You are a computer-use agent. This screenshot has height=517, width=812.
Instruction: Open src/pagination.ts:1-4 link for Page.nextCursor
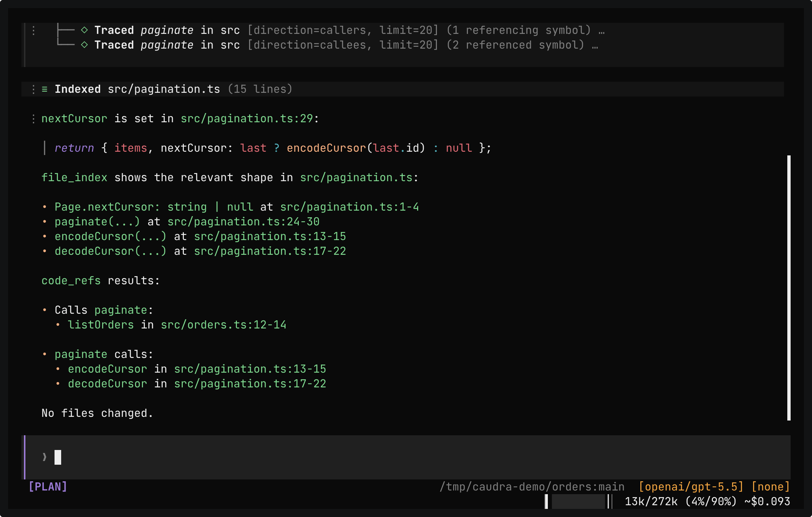pyautogui.click(x=349, y=207)
